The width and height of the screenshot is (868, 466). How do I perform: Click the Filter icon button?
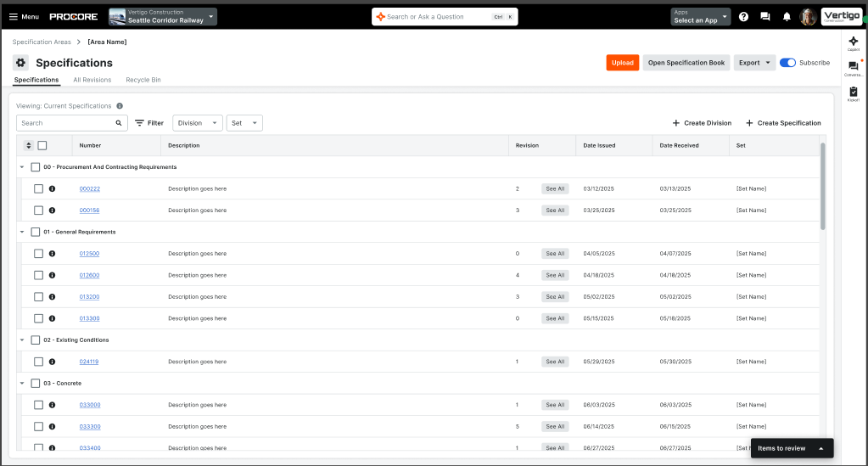(149, 123)
